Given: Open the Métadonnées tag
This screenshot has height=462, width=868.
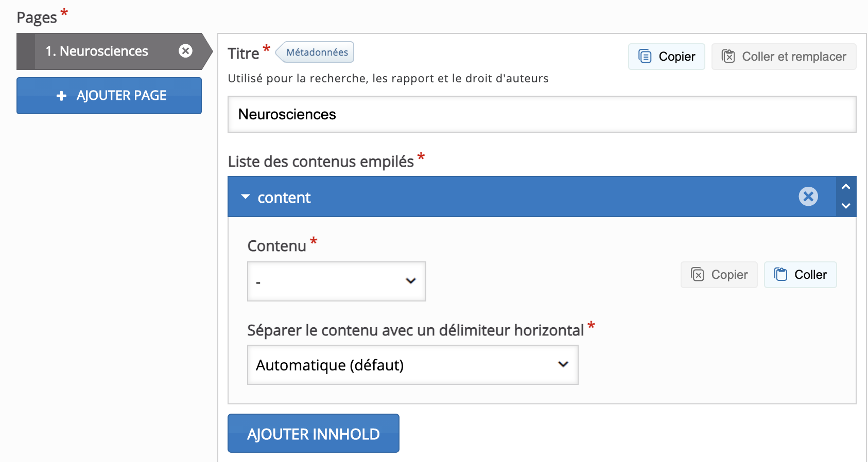Looking at the screenshot, I should tap(317, 52).
